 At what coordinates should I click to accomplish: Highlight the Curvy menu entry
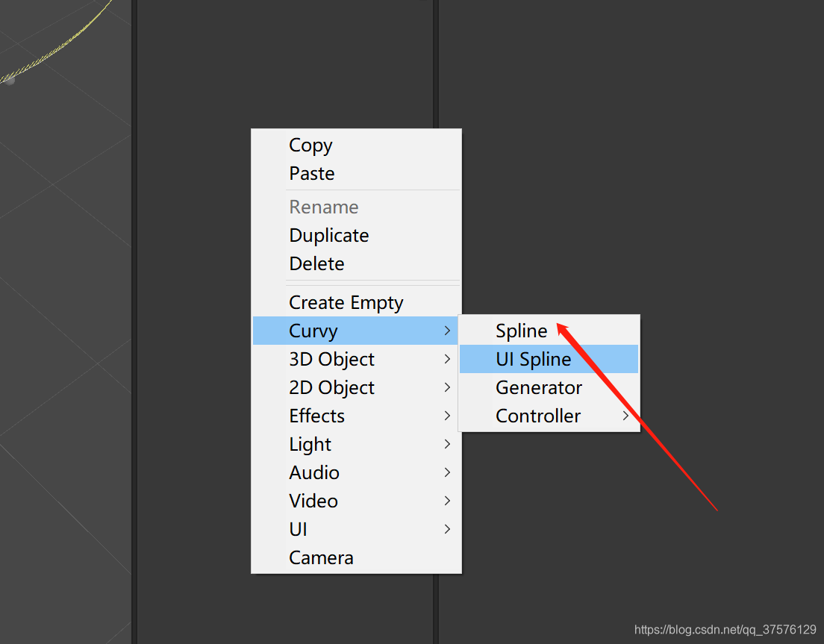(x=313, y=331)
